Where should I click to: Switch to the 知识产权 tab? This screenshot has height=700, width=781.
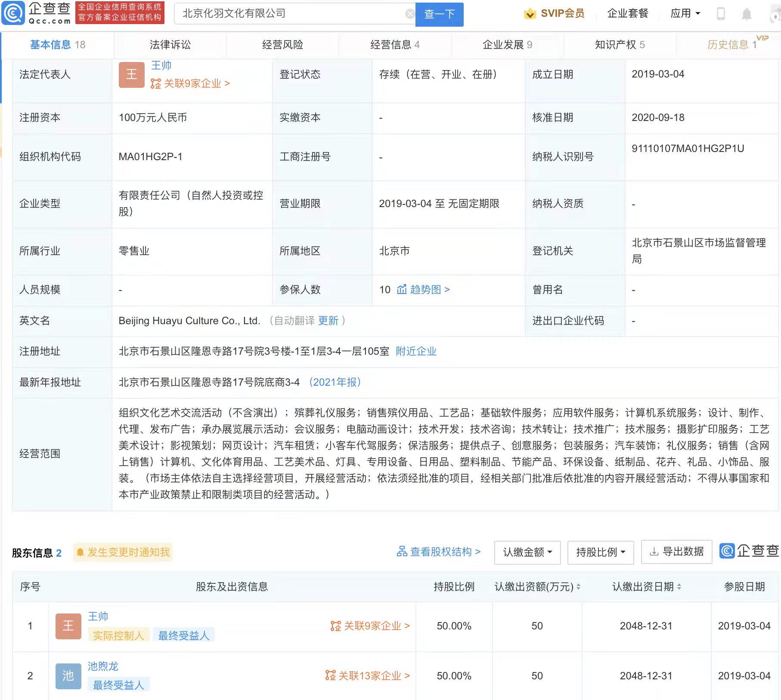[x=620, y=45]
